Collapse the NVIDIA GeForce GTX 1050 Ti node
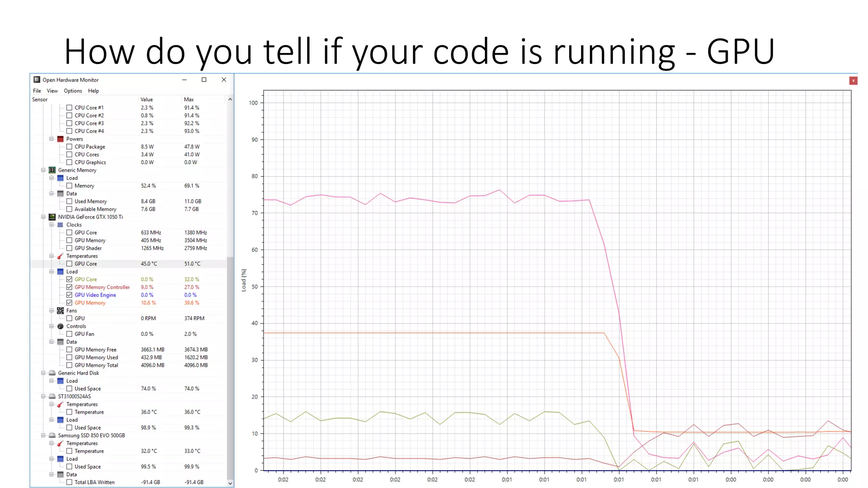The image size is (868, 488). point(43,217)
